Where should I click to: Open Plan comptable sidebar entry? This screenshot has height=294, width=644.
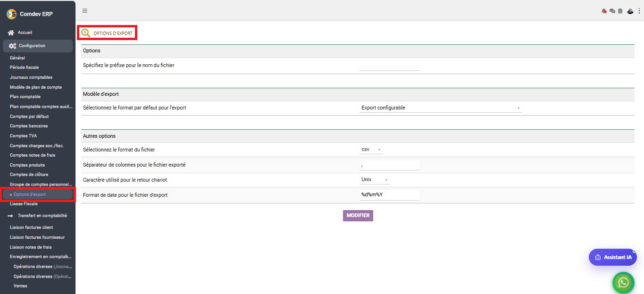(25, 97)
